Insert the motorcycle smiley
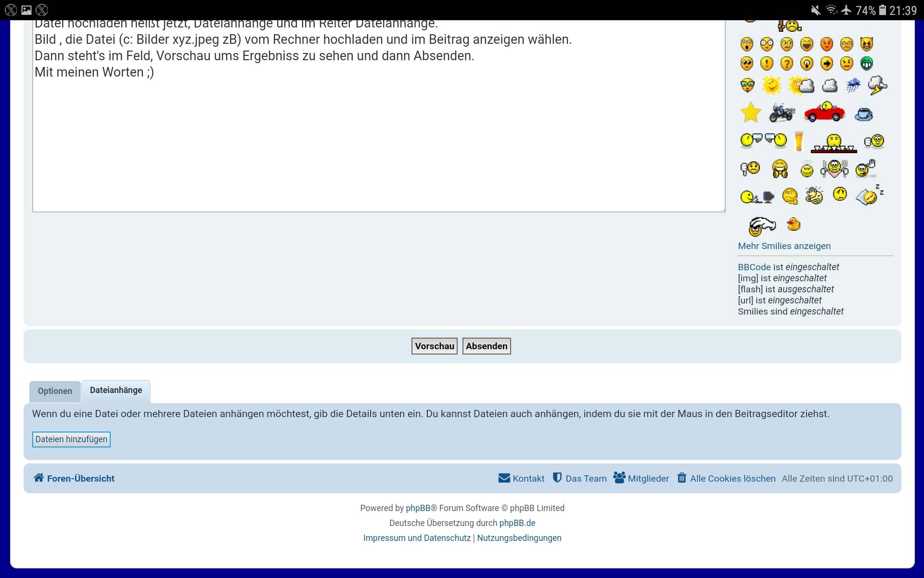This screenshot has height=578, width=924. (782, 113)
